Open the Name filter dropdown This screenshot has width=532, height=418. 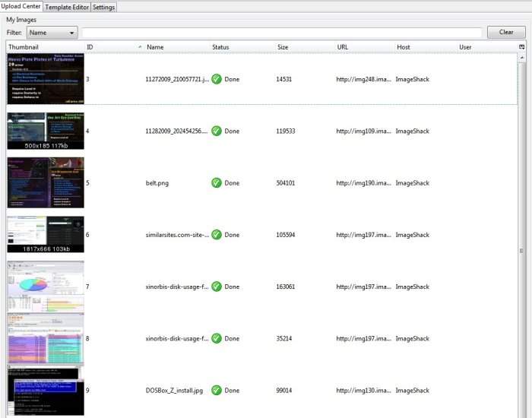click(52, 33)
